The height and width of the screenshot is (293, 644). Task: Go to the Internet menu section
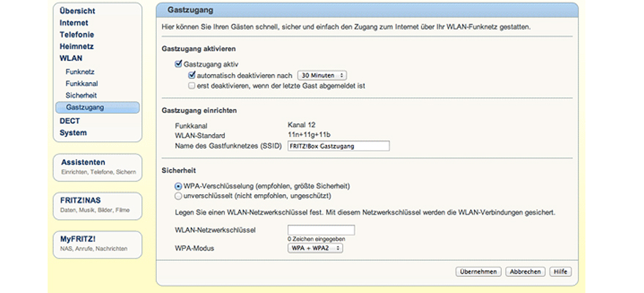tap(74, 23)
